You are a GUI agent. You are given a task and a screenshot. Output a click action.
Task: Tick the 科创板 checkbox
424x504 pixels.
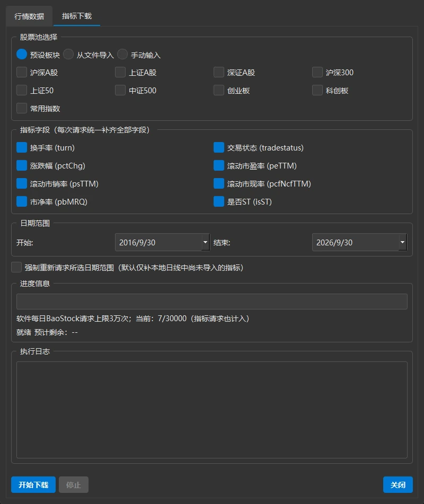(317, 90)
